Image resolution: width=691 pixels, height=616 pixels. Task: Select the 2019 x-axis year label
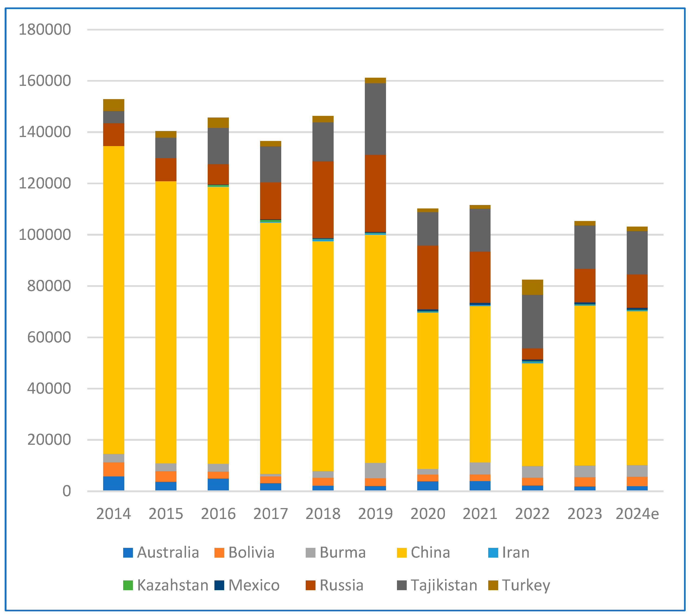[x=375, y=514]
